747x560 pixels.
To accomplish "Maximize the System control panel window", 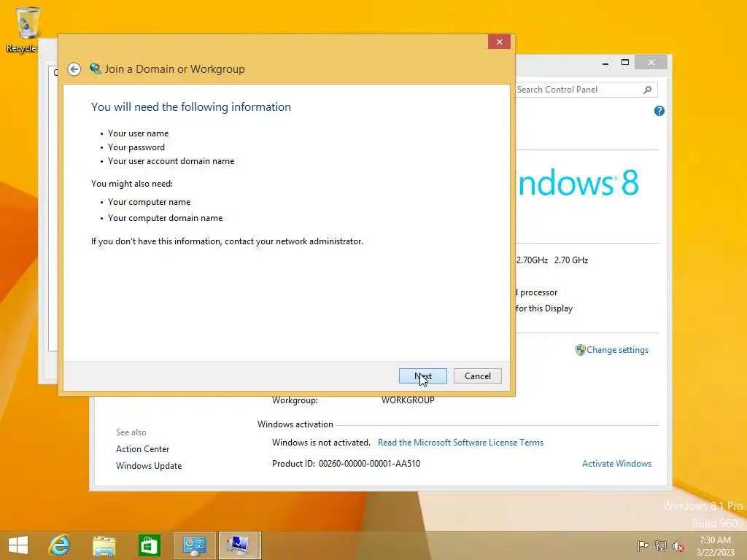I will tap(625, 63).
